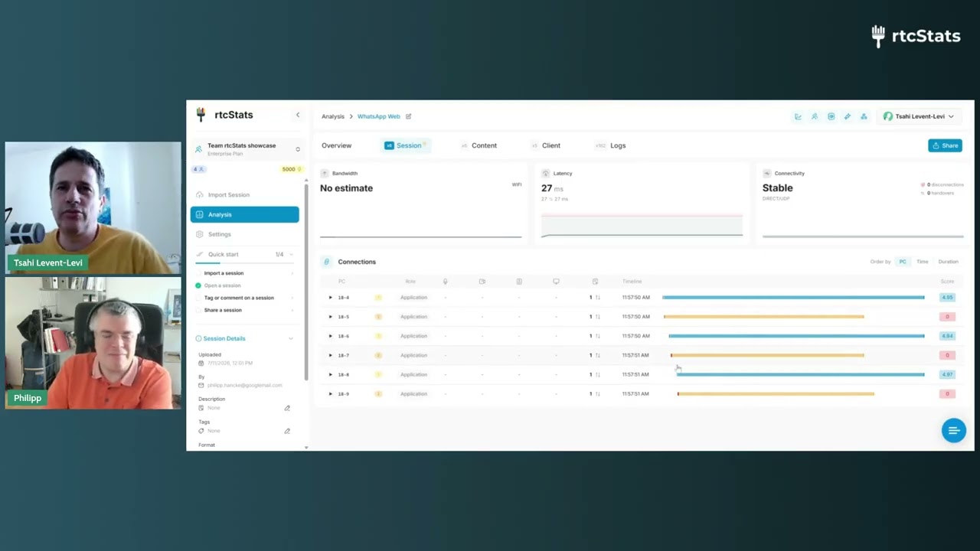Edit the Tags with the pencil icon
Screen dimensions: 980x551
(287, 431)
